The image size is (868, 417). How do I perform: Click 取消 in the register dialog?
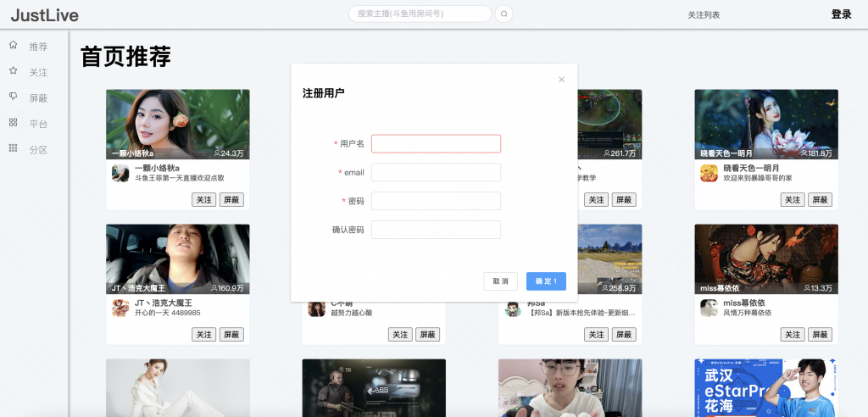[500, 281]
